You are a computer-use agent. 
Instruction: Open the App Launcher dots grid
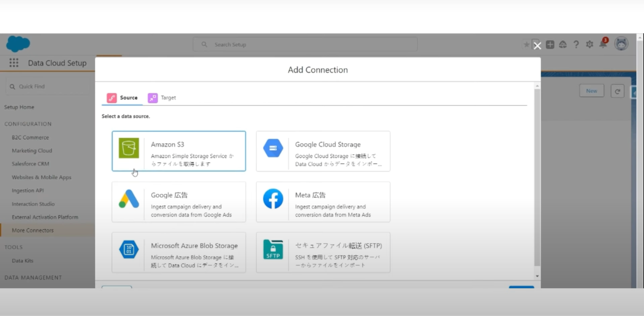tap(14, 63)
